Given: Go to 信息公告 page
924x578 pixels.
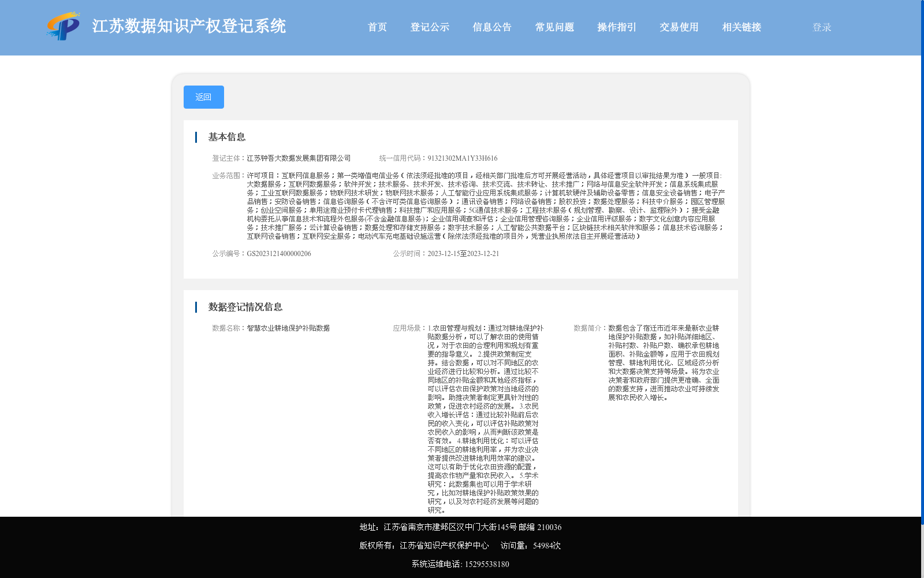Looking at the screenshot, I should pyautogui.click(x=492, y=27).
